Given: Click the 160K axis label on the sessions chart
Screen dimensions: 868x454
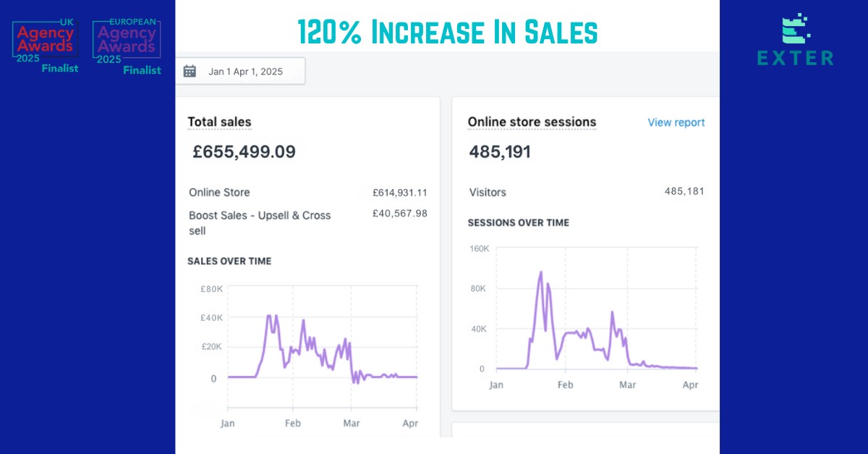Looking at the screenshot, I should click(x=480, y=249).
